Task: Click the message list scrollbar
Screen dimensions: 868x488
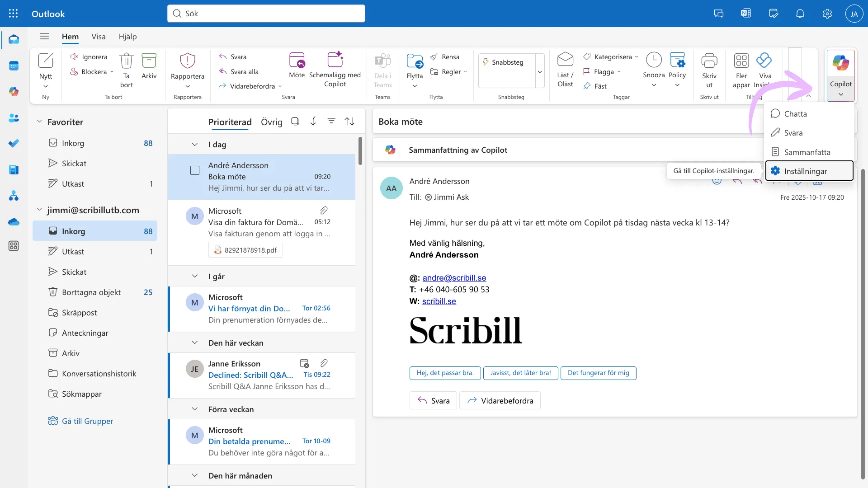Action: (360, 151)
